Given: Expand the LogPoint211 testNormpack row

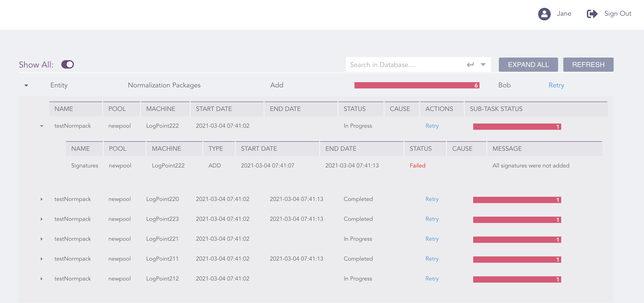Looking at the screenshot, I should 42,259.
